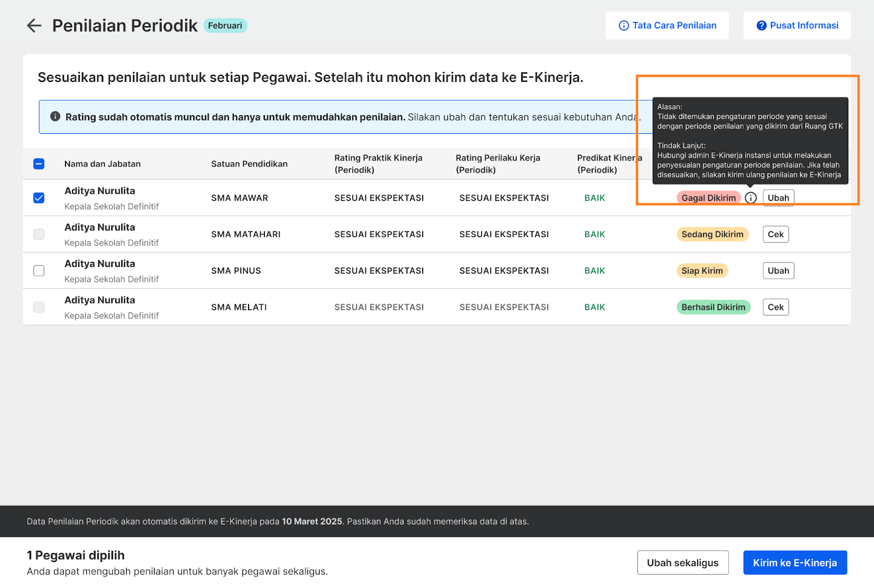This screenshot has height=588, width=874.
Task: Click the Berhasil Dikirim status badge
Action: coord(713,307)
